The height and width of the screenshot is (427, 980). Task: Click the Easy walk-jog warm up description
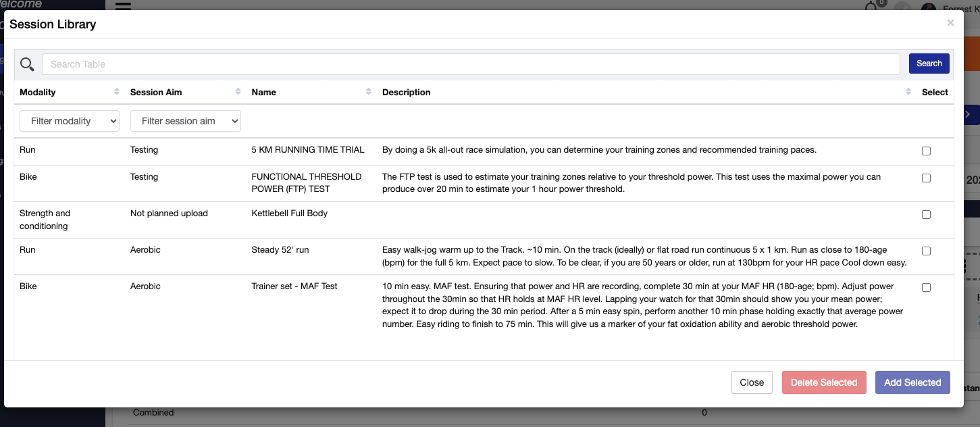644,256
